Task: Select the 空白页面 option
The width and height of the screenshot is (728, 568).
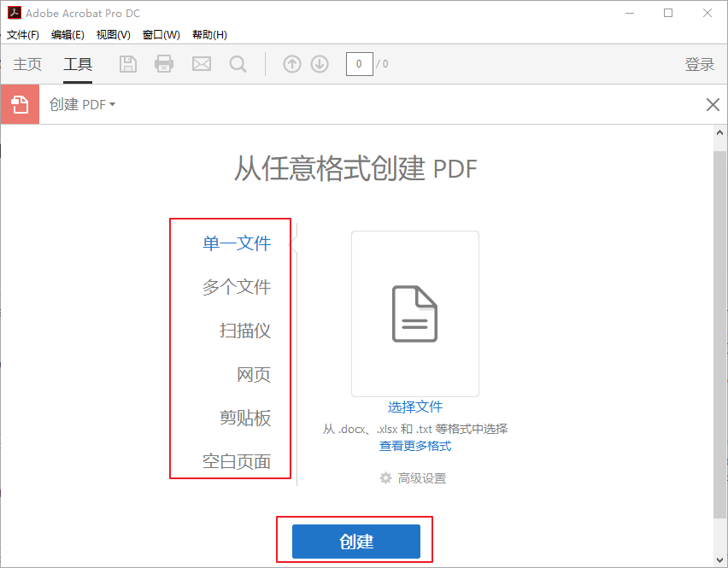Action: click(237, 461)
